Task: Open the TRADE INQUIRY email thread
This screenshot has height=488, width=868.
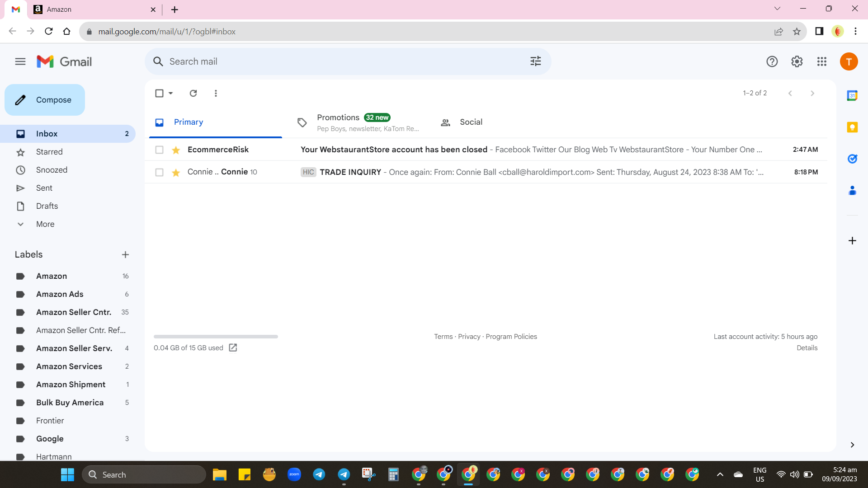Action: coord(486,172)
